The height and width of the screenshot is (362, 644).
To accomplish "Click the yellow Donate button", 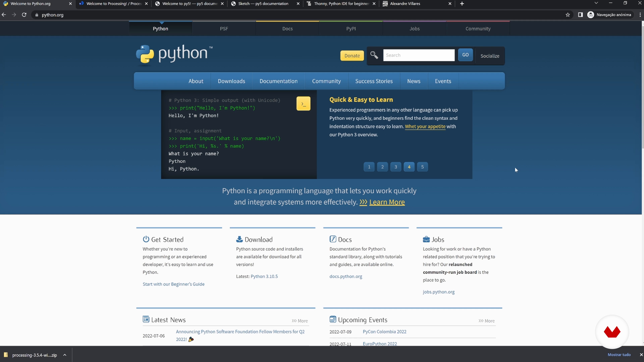I will (x=352, y=55).
